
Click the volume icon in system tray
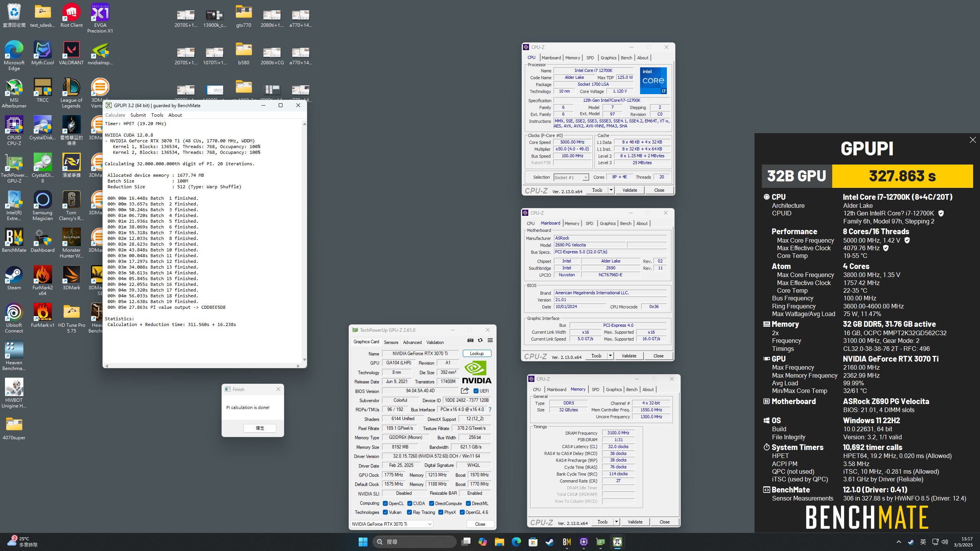[945, 542]
